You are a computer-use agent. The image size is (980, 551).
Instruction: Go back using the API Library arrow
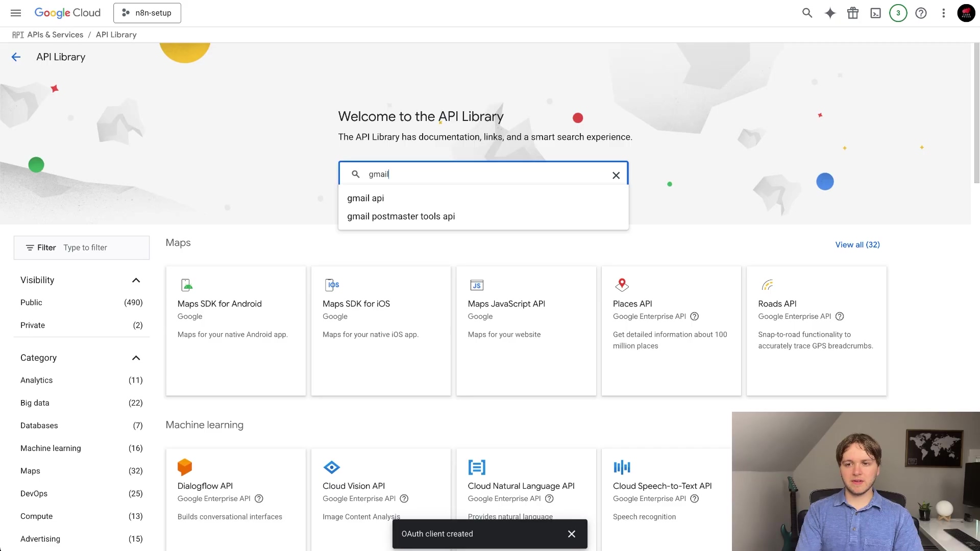(16, 57)
